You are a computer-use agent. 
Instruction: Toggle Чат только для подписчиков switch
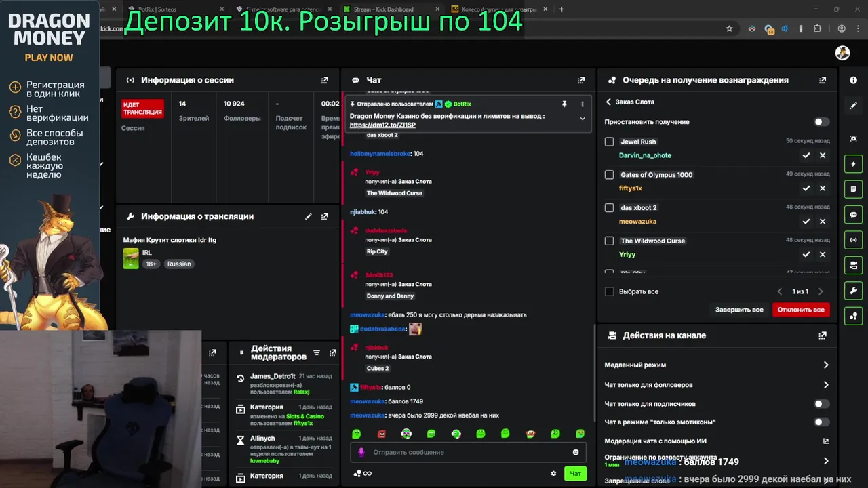(821, 404)
